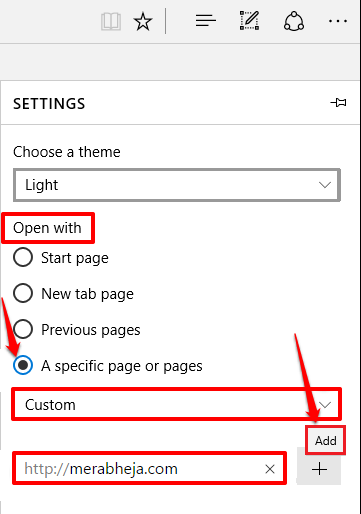Click the Light theme chevron arrow
The image size is (361, 514).
(x=325, y=185)
